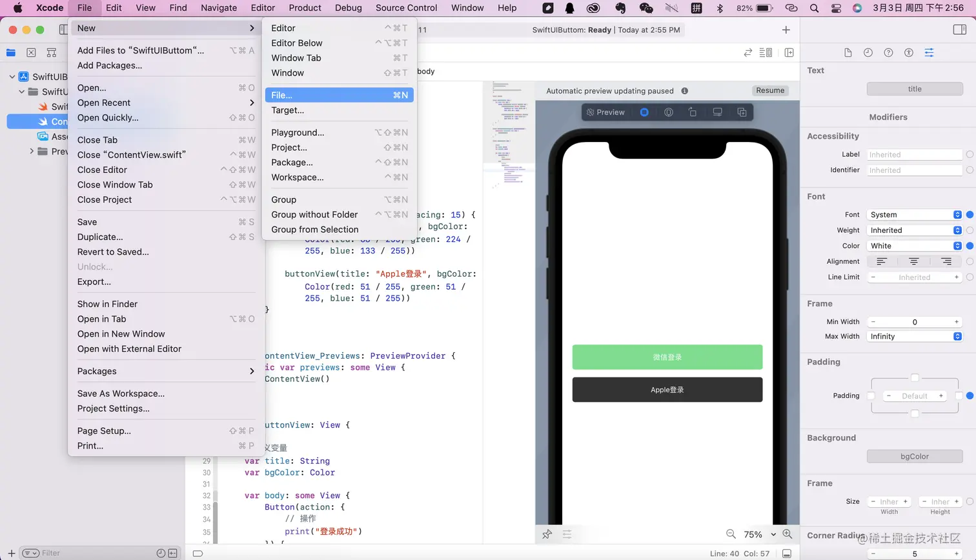Open the Font System dropdown
This screenshot has width=976, height=560.
914,214
